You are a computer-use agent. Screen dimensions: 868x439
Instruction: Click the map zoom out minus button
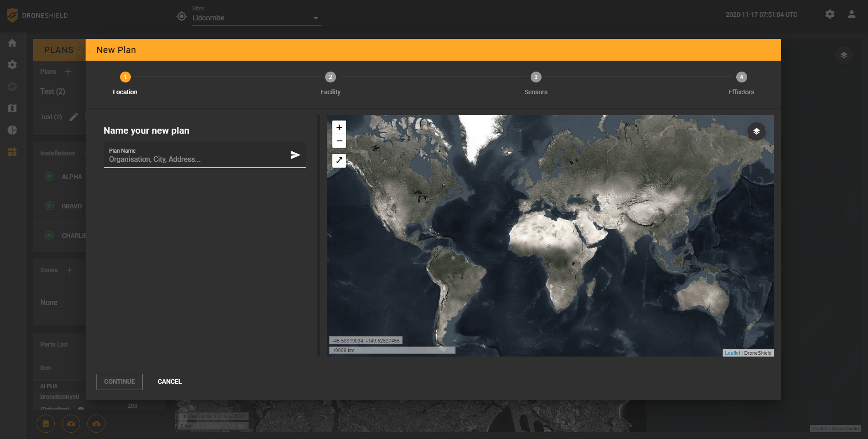[x=339, y=141]
